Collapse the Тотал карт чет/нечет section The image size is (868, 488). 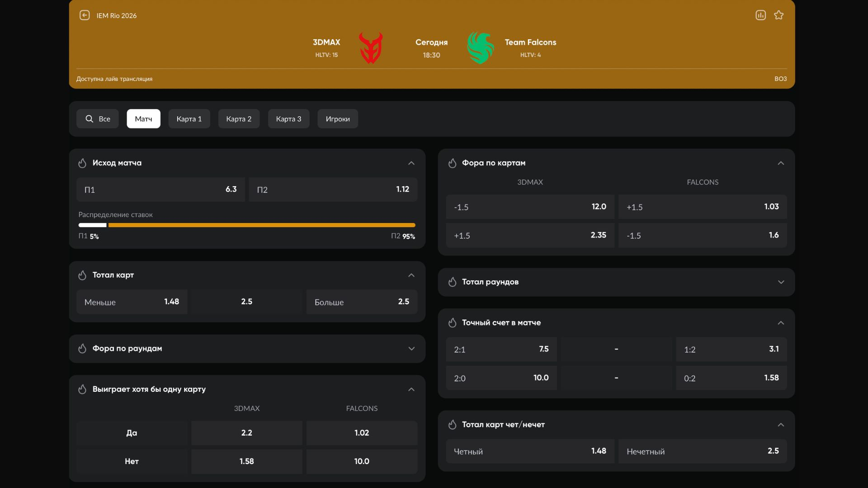780,425
